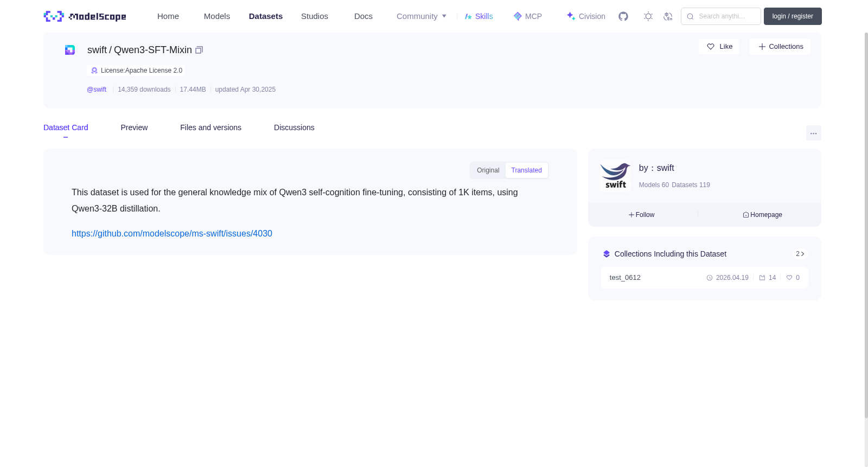Open the ModelScope logo home link
The width and height of the screenshot is (868, 467).
85,16
